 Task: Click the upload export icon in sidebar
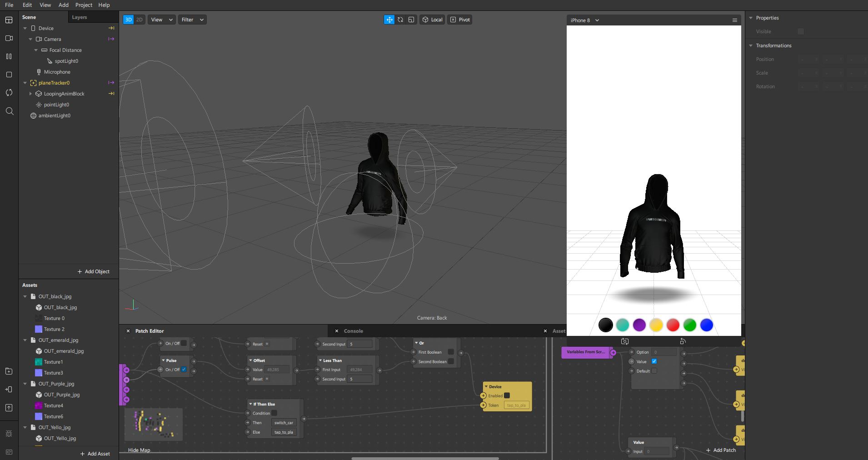coord(9,408)
